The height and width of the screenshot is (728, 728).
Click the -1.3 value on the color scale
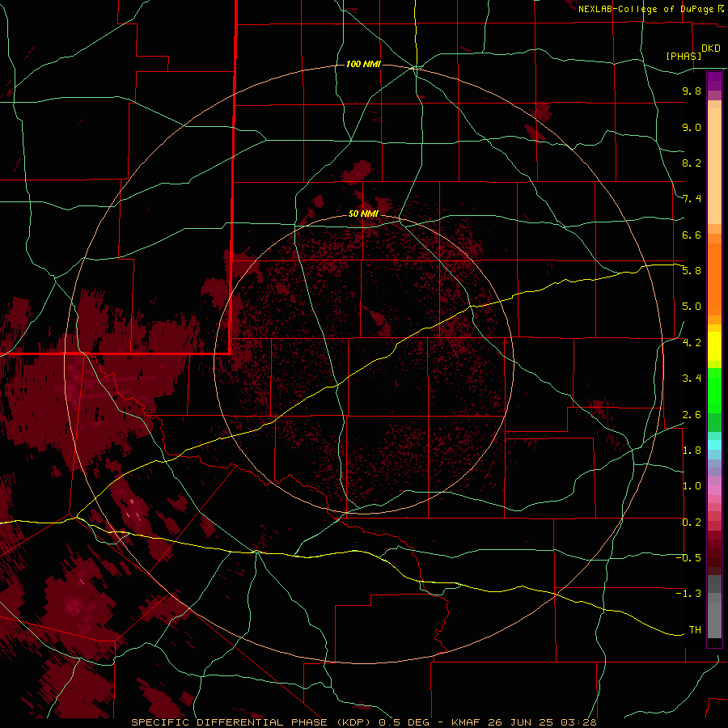[688, 594]
